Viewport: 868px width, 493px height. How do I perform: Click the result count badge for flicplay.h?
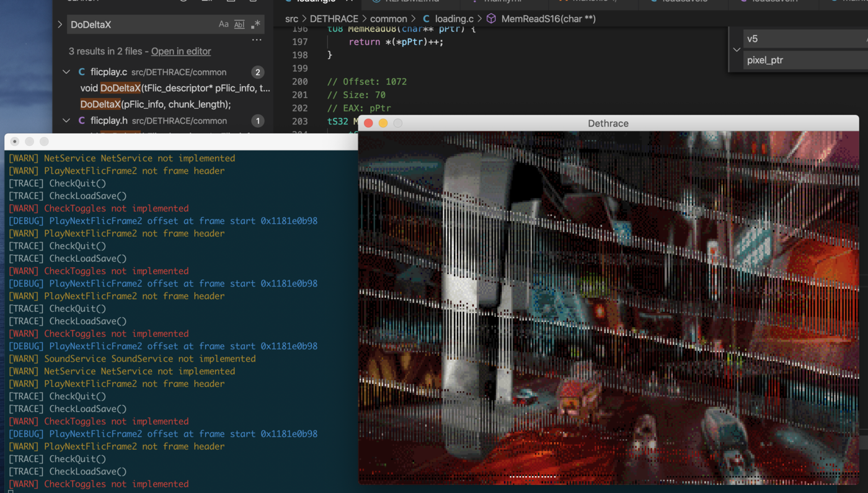tap(258, 121)
